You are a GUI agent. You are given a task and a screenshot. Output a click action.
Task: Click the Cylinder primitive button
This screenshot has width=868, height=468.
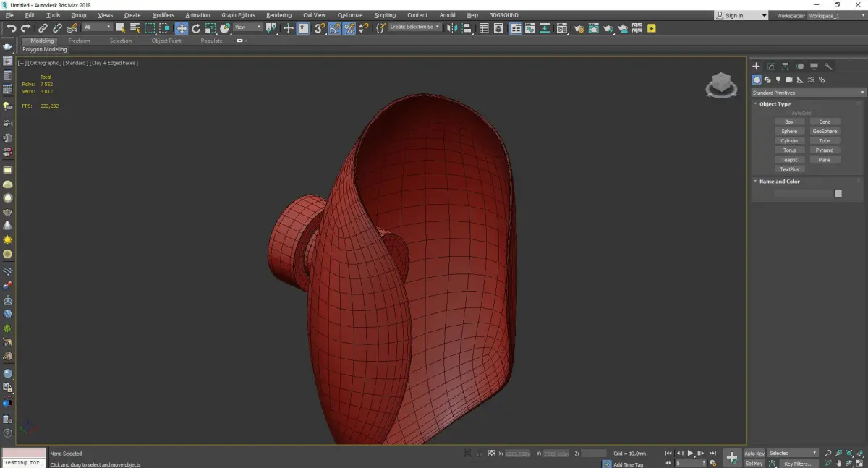(789, 141)
